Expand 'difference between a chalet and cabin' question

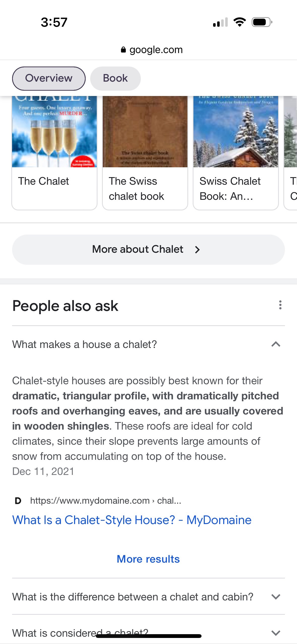coord(276,597)
